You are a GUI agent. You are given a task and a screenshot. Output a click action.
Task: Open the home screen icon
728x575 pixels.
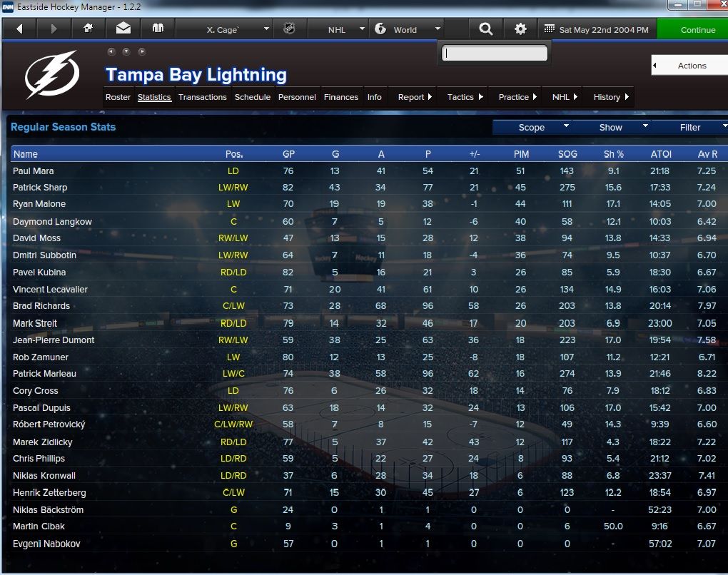pos(88,29)
